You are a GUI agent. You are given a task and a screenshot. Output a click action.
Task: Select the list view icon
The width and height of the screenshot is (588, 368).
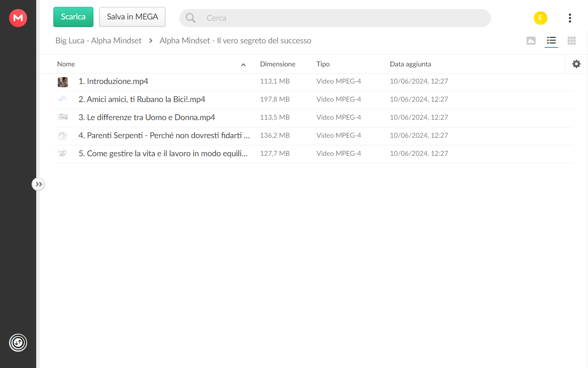pos(551,41)
